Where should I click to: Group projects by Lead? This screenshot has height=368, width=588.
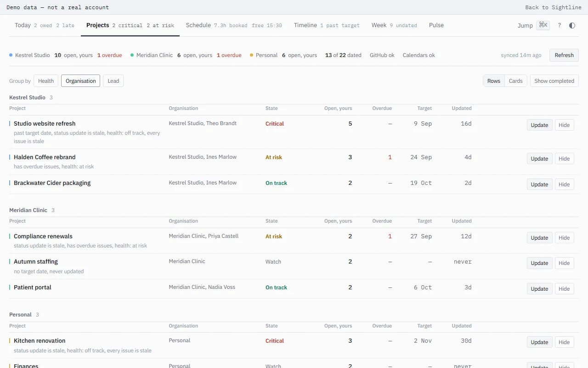tap(113, 81)
